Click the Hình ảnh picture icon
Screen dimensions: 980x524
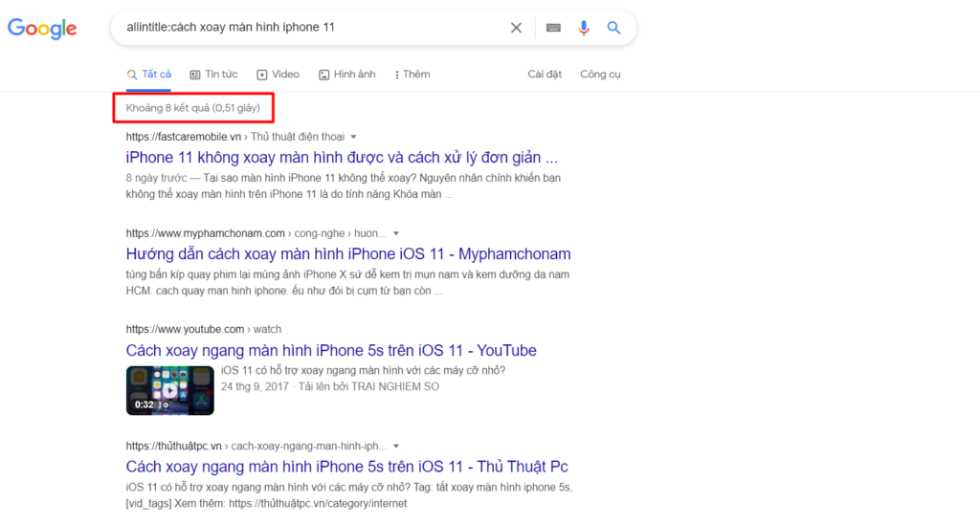[x=323, y=75]
